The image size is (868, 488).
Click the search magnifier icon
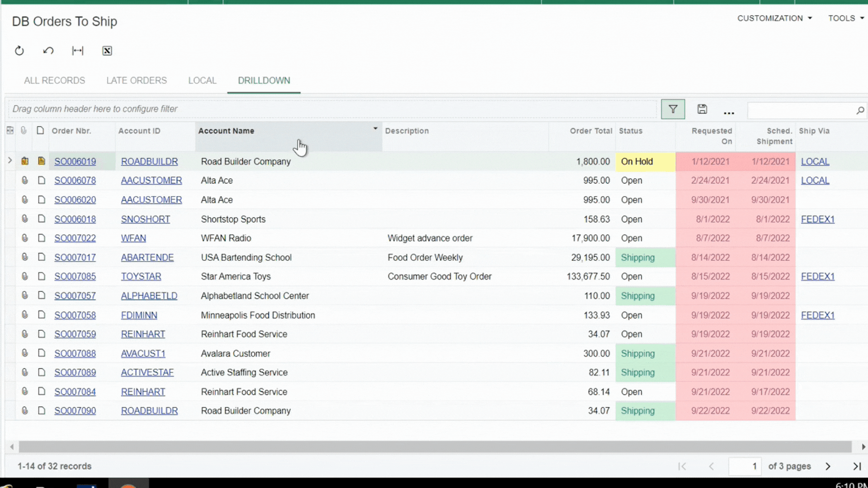[860, 110]
